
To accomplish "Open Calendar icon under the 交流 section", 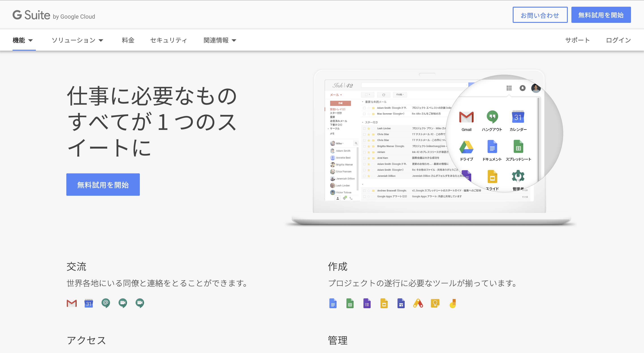I will (x=89, y=303).
